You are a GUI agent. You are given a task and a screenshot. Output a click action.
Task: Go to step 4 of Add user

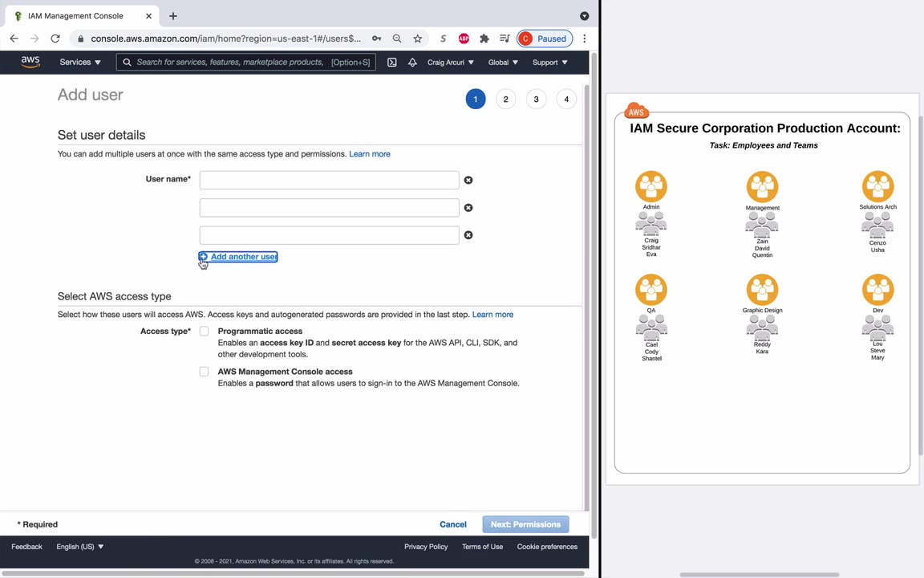566,99
